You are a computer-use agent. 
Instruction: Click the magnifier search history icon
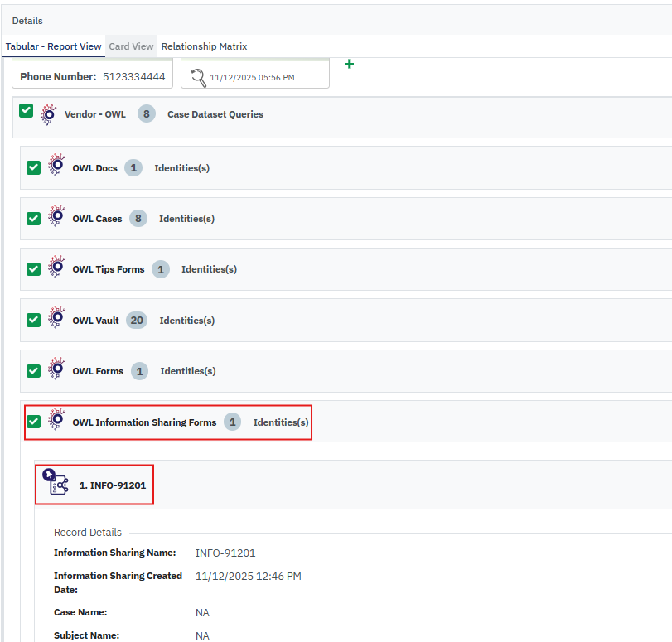click(x=198, y=77)
